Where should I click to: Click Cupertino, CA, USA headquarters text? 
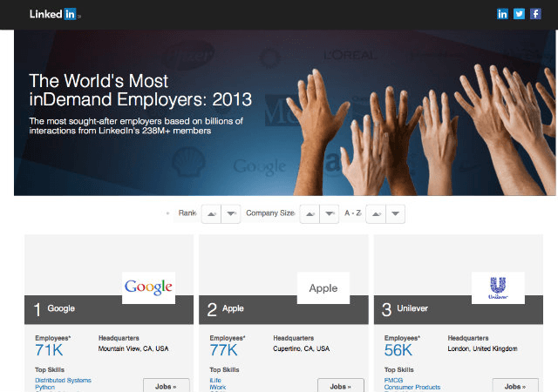pos(302,348)
